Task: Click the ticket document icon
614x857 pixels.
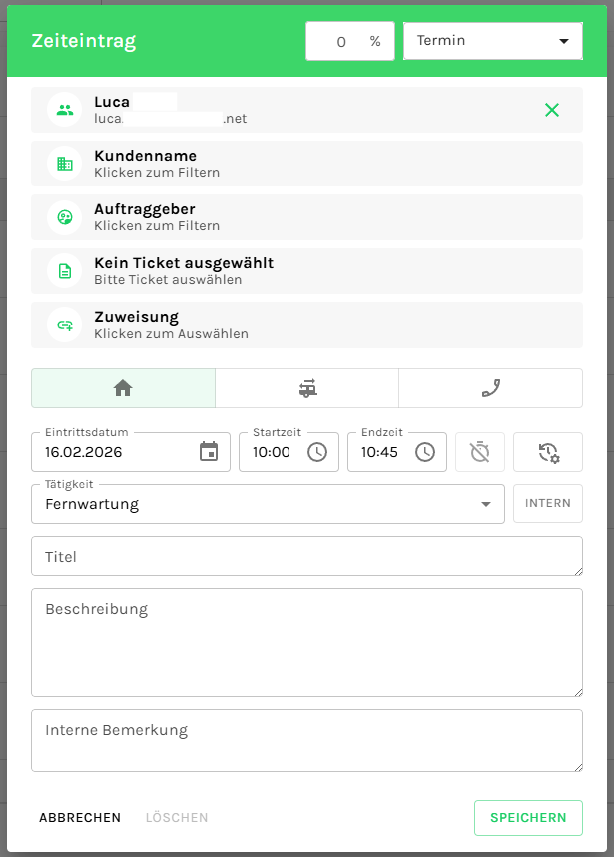Action: pyautogui.click(x=65, y=271)
